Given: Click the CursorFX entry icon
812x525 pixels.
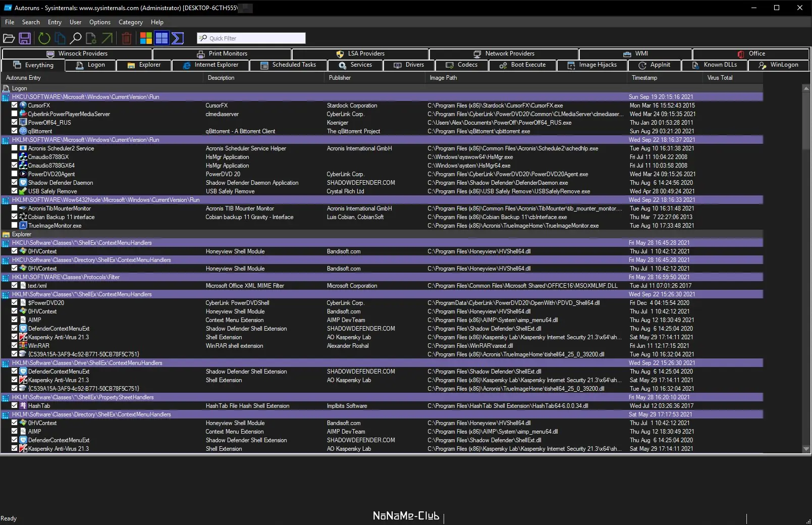Looking at the screenshot, I should (23, 106).
